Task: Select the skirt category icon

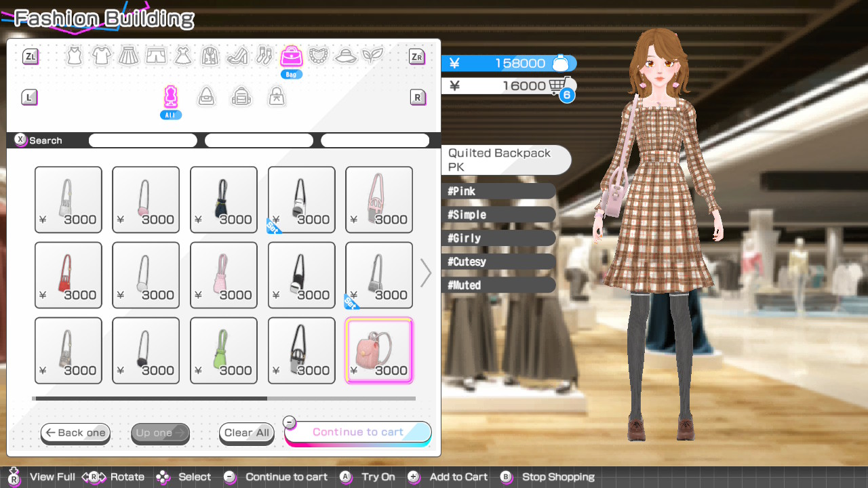Action: pos(128,56)
